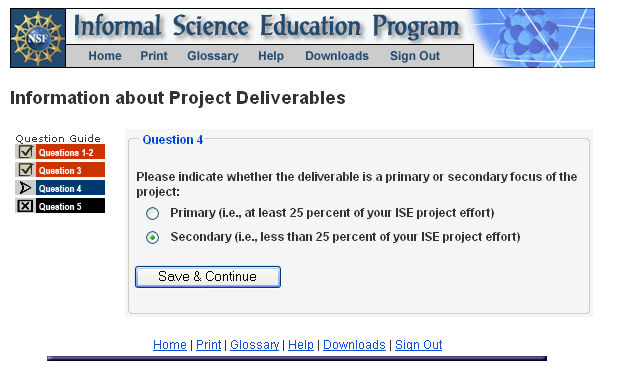Click the molecule banner graphic
The image size is (635, 371).
click(x=534, y=38)
